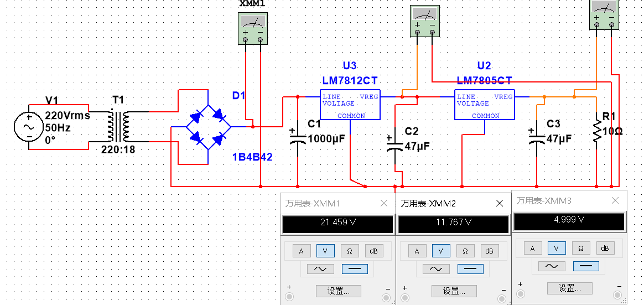Click the LM7805CT part label
Viewport: 644px width, 305px height.
tap(484, 80)
